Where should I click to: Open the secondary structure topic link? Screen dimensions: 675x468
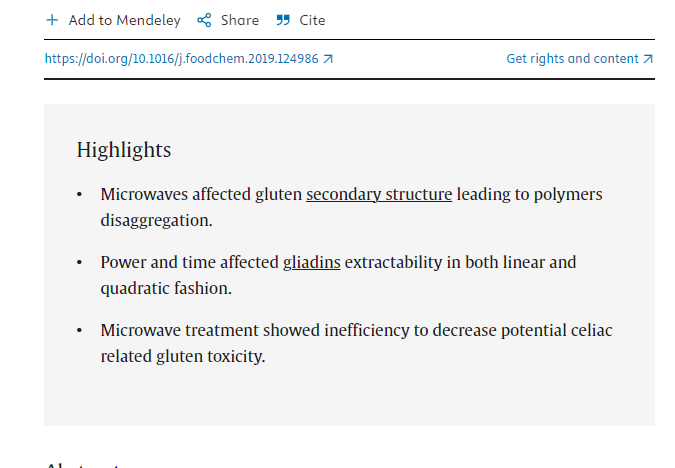tap(379, 194)
